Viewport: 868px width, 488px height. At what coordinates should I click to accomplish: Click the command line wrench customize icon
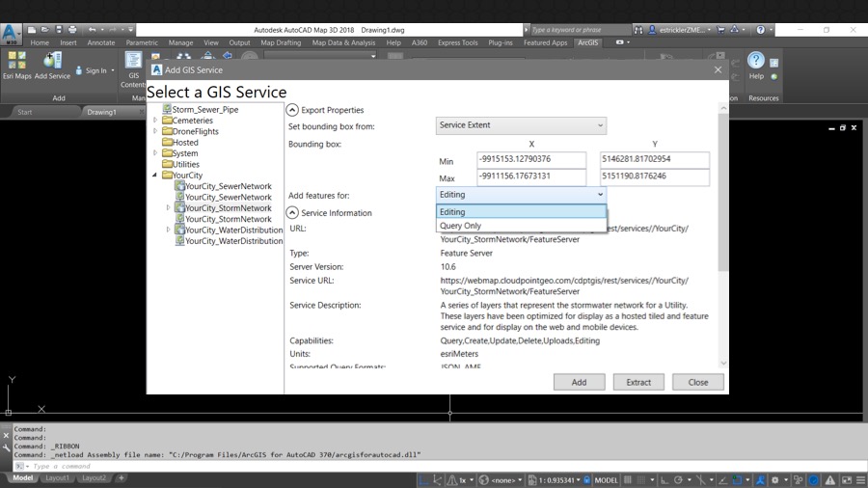[x=6, y=448]
